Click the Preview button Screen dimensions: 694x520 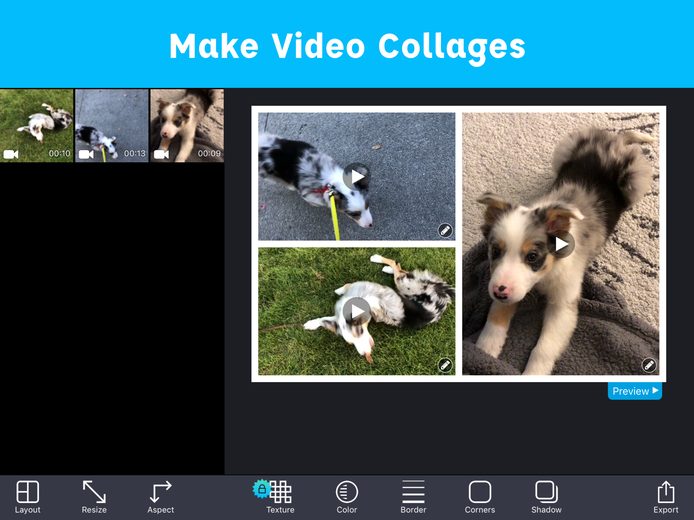[x=635, y=391]
